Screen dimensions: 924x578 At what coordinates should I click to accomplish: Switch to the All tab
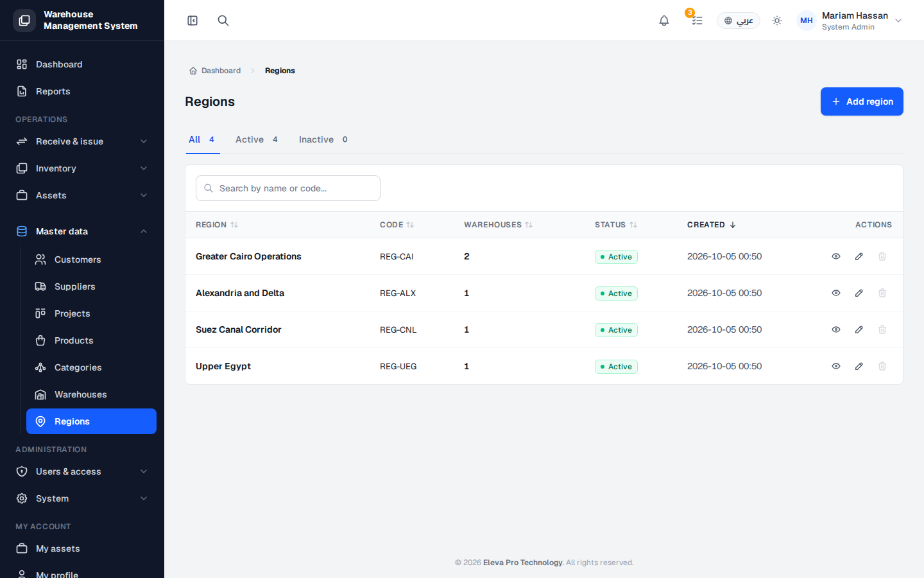tap(202, 139)
